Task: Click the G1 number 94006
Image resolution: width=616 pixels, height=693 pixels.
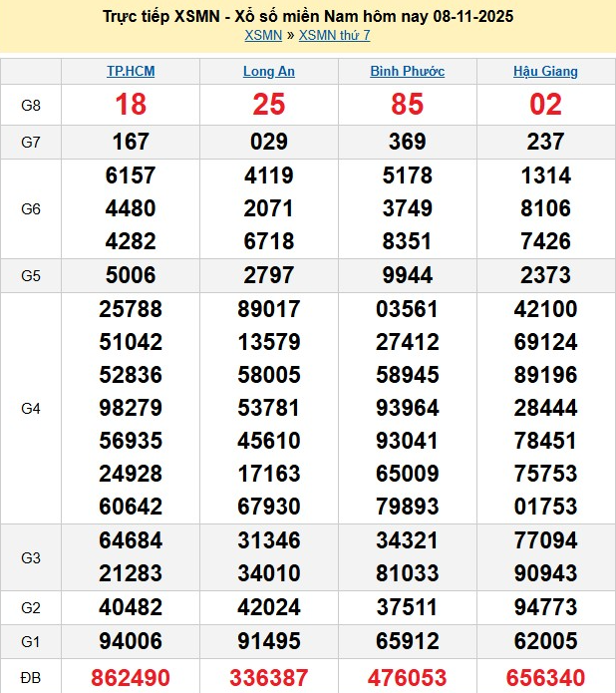Action: click(x=131, y=642)
